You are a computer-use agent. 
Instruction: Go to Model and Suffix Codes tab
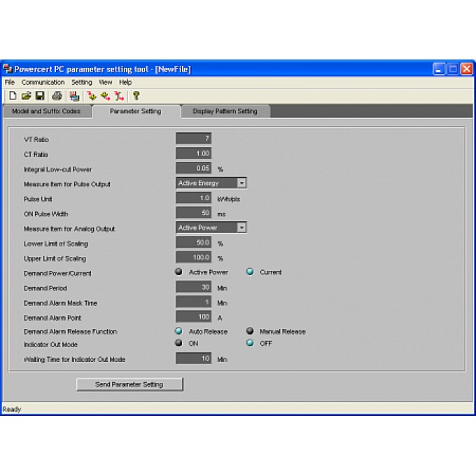click(x=46, y=111)
